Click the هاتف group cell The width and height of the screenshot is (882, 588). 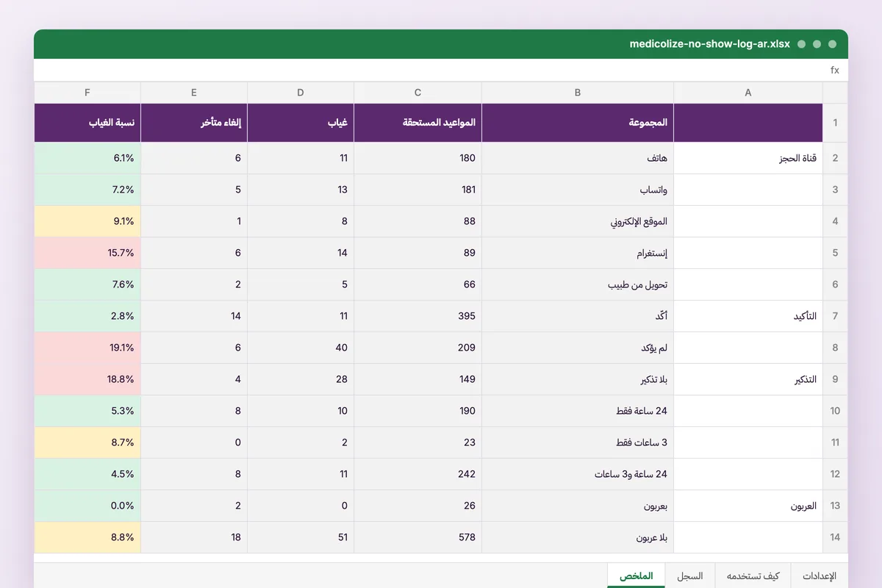(x=578, y=158)
